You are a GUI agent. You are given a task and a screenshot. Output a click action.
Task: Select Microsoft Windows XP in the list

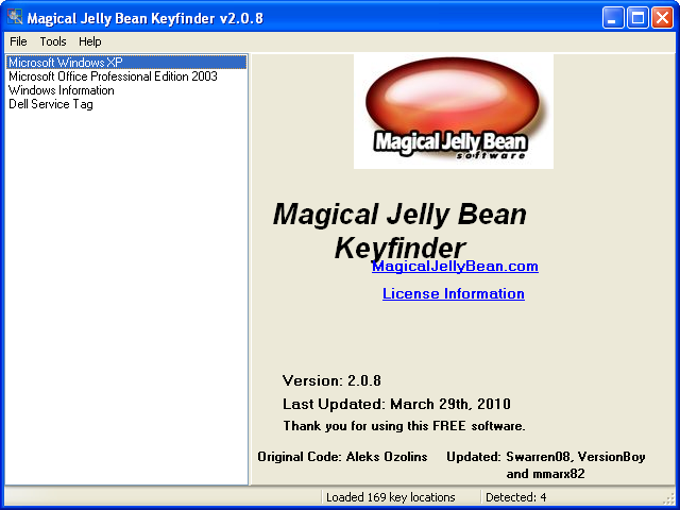pyautogui.click(x=127, y=62)
